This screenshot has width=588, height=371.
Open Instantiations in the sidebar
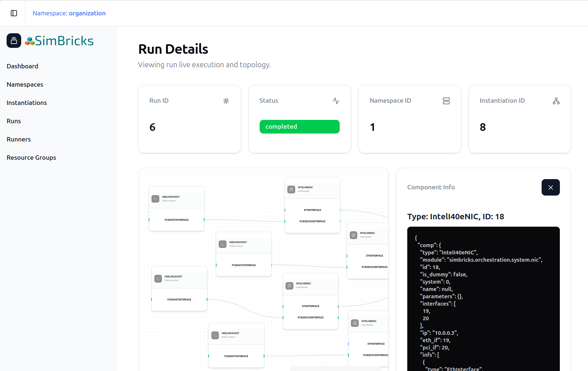(27, 103)
